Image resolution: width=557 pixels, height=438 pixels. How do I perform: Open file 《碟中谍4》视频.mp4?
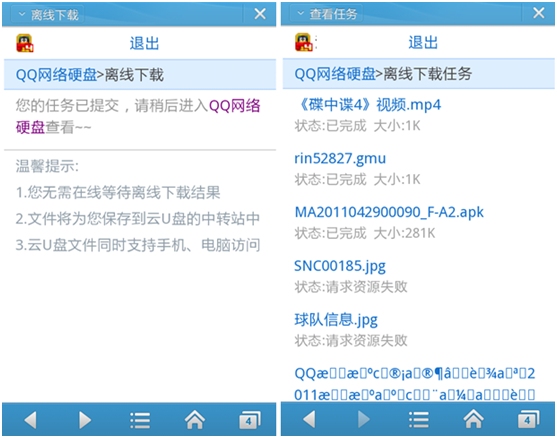369,104
